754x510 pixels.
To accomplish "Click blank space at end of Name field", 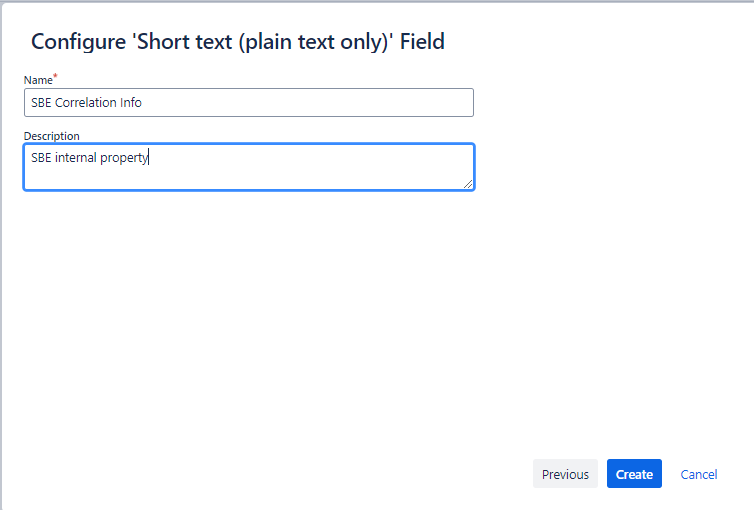I will click(x=308, y=102).
